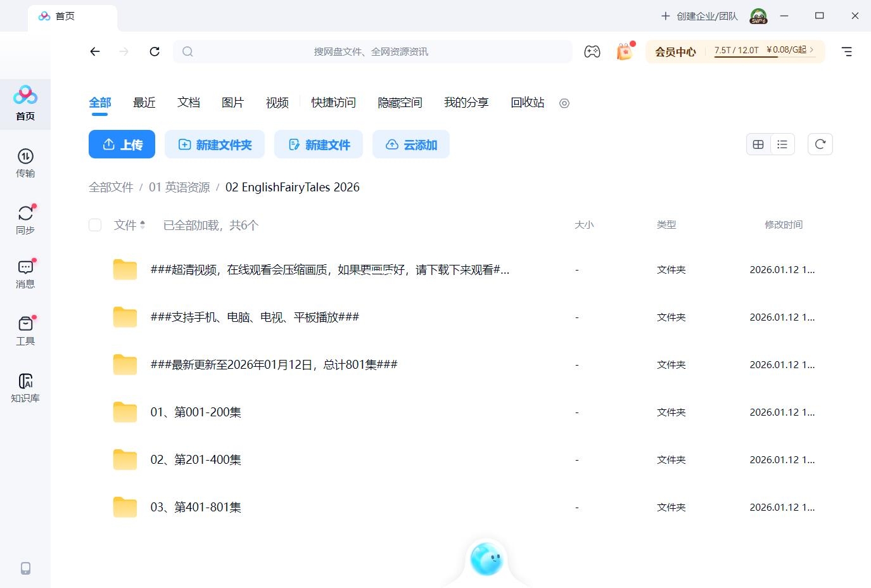
Task: Expand the tab settings circle icon
Action: pyautogui.click(x=564, y=103)
